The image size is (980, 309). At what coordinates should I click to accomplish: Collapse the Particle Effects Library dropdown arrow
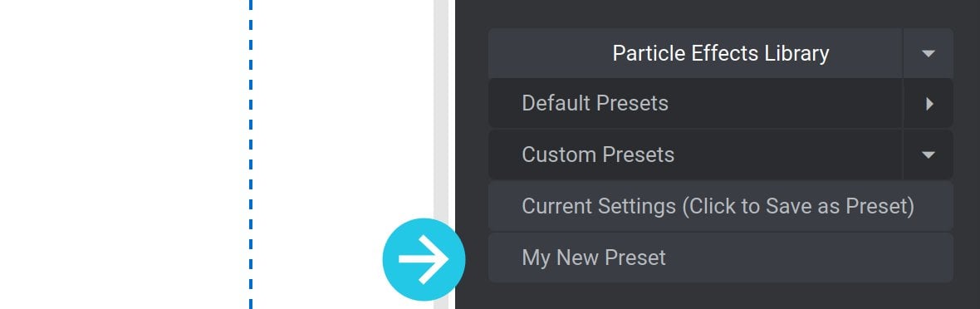click(929, 53)
